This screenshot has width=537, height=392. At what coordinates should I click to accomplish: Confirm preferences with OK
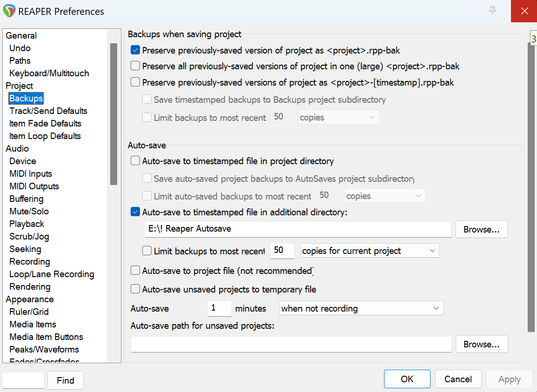pos(407,379)
